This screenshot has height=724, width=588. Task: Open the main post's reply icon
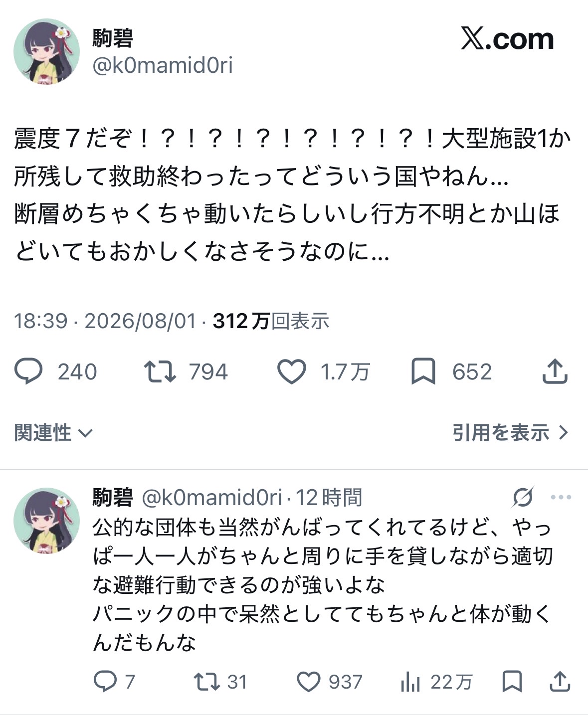coord(28,372)
